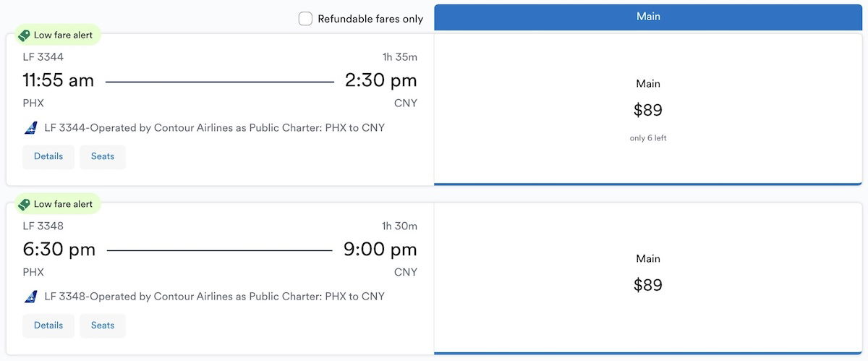Open Details for flight LF 3348
The height and width of the screenshot is (361, 868).
tap(48, 326)
